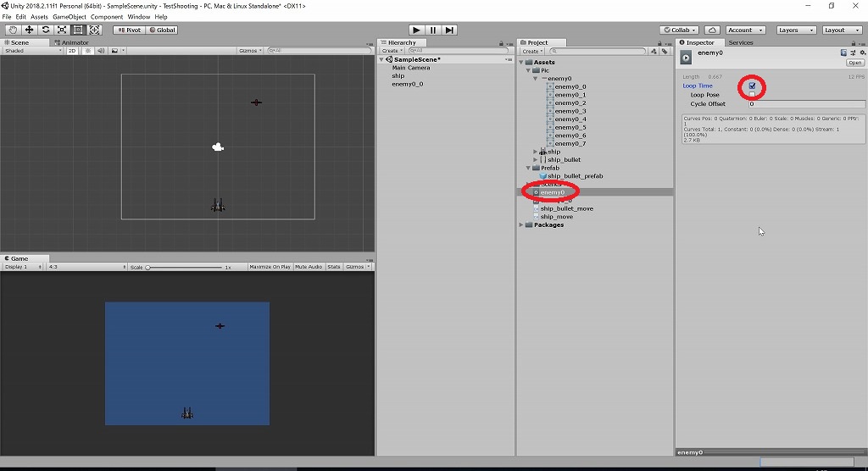Open the Layers dropdown
This screenshot has width=868, height=471.
click(x=796, y=30)
